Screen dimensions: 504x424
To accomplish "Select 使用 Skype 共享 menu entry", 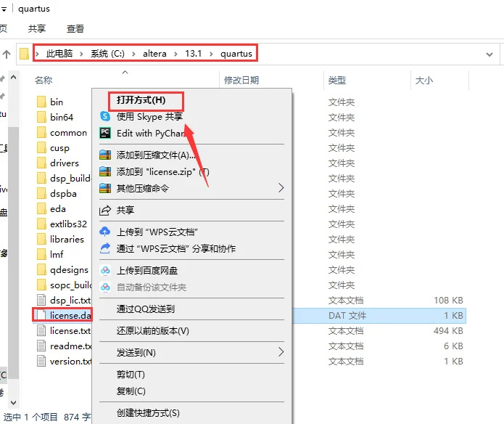I will [149, 116].
